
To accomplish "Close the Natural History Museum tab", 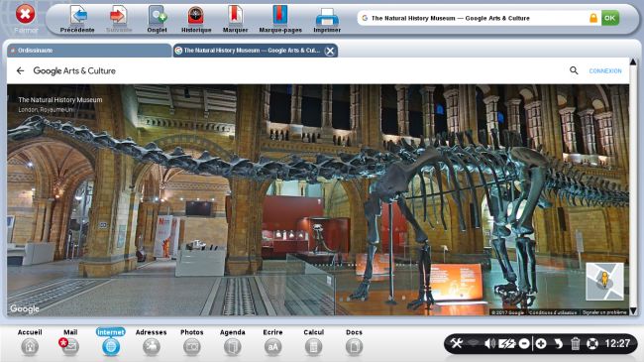I will coord(329,51).
